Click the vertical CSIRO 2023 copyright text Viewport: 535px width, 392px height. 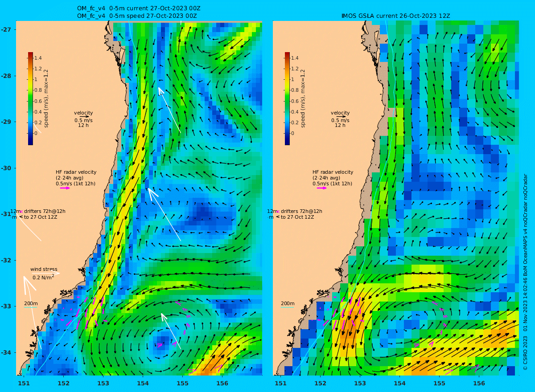tap(525, 272)
